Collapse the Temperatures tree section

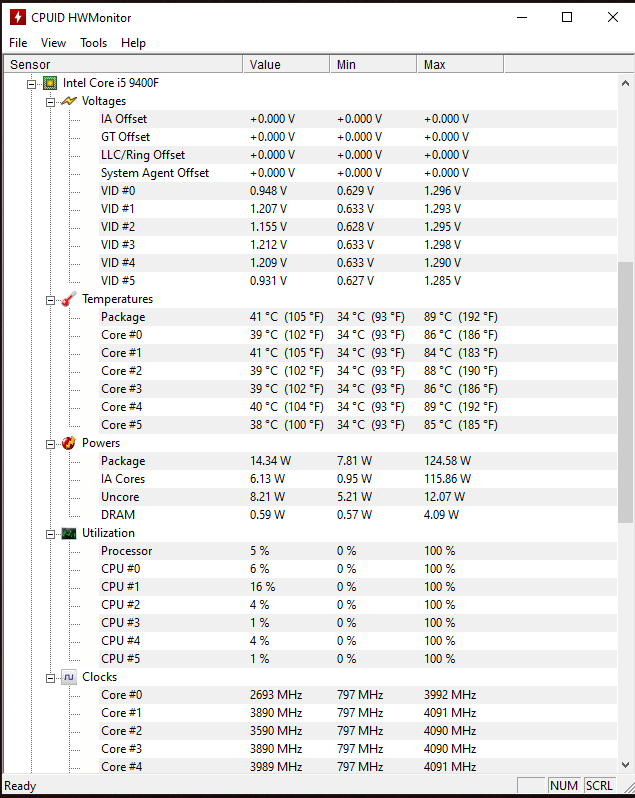50,300
